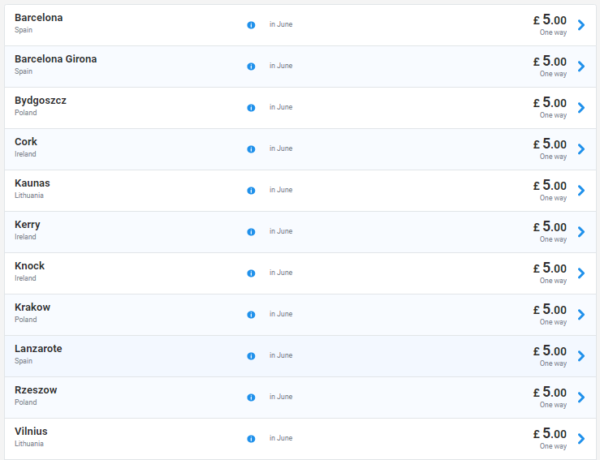Click the info icon beside Kaunas
This screenshot has width=600, height=460.
point(251,190)
